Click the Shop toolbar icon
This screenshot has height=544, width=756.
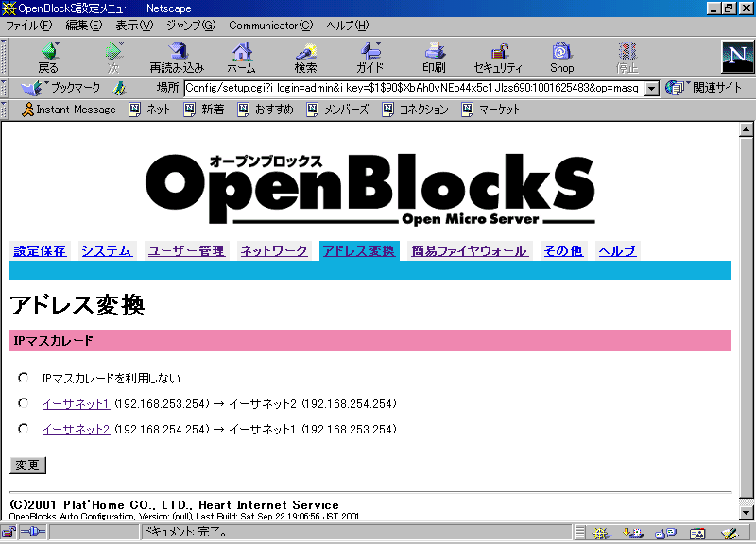click(x=562, y=58)
